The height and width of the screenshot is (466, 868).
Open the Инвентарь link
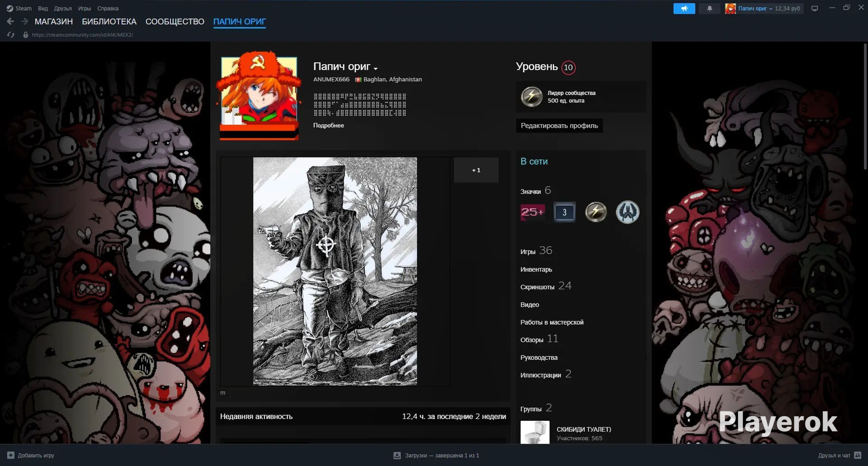tap(536, 269)
